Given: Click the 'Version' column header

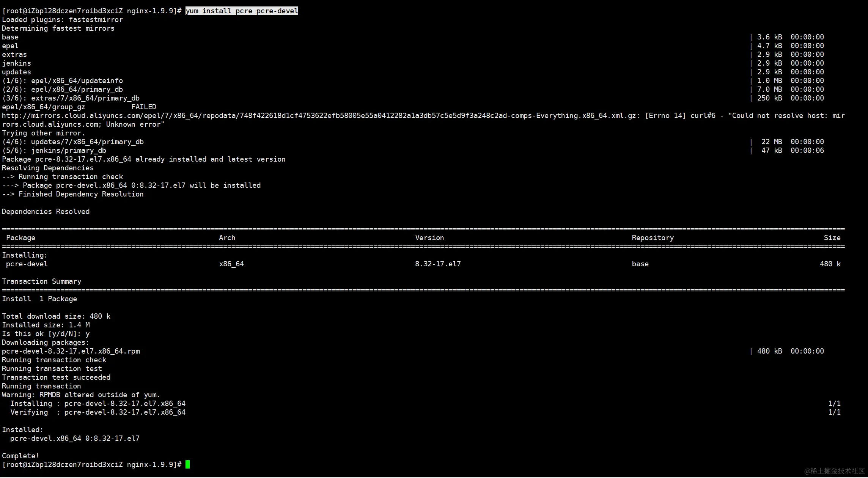Looking at the screenshot, I should 429,238.
